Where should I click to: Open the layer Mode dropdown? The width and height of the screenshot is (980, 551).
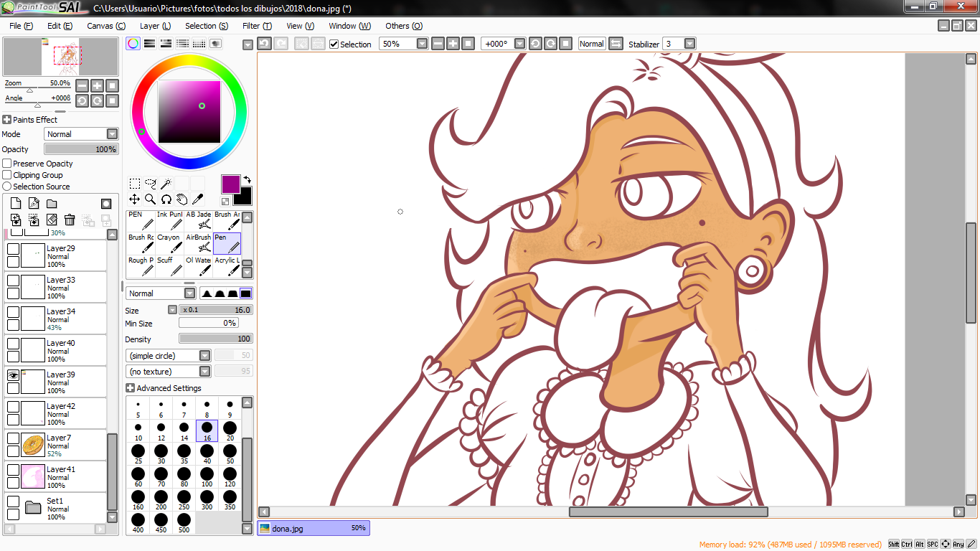[81, 134]
